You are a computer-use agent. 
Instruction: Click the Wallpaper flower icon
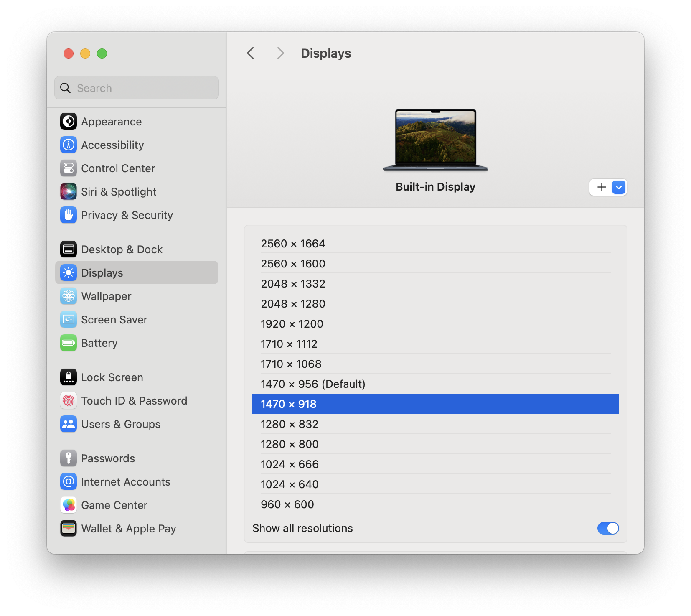point(69,296)
